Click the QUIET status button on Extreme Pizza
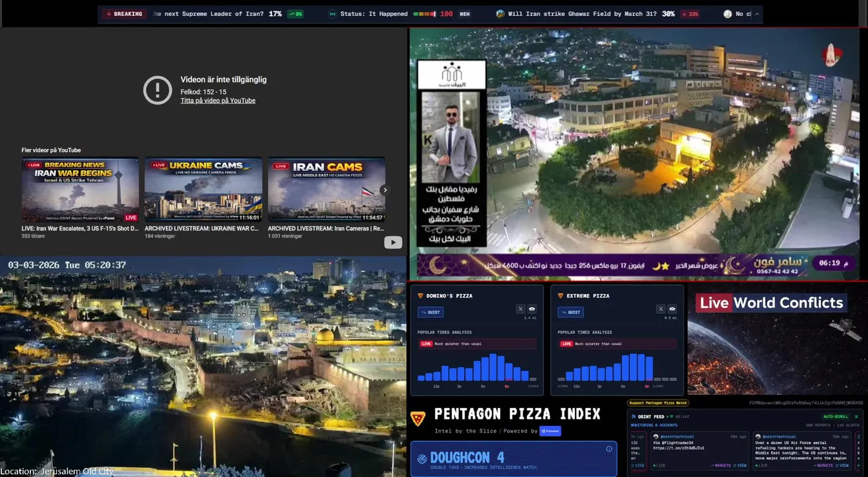 point(571,312)
